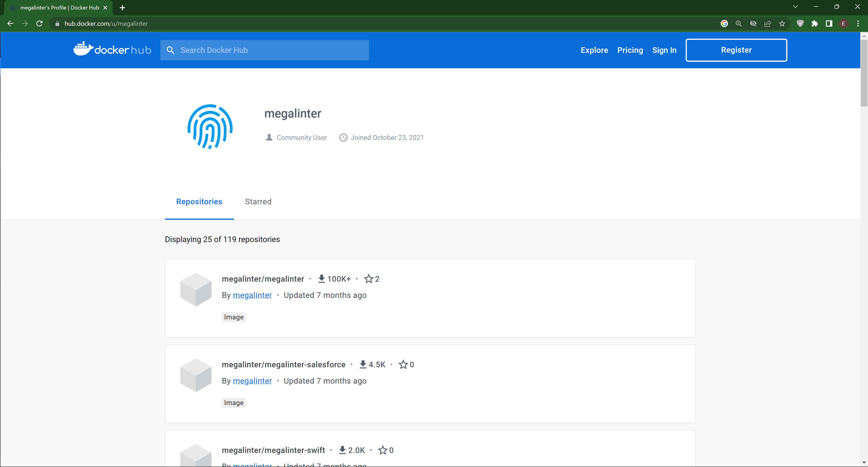Open a new browser tab
Viewport: 868px width, 467px height.
(x=123, y=7)
